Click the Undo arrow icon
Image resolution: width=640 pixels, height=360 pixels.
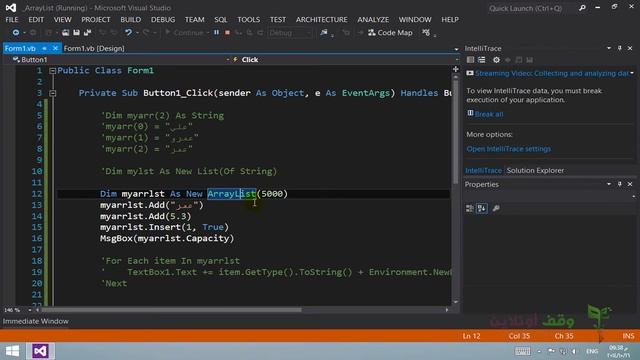coord(128,32)
